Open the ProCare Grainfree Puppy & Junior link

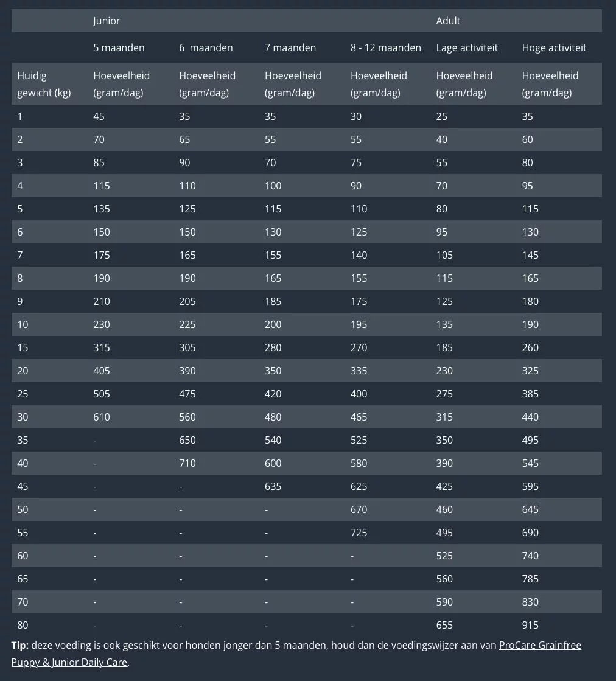pyautogui.click(x=539, y=645)
